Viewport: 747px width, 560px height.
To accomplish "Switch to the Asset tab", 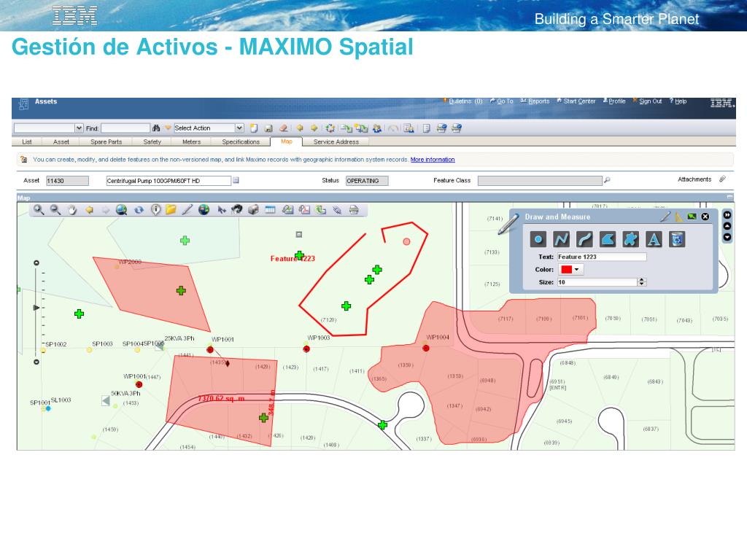I will (61, 142).
